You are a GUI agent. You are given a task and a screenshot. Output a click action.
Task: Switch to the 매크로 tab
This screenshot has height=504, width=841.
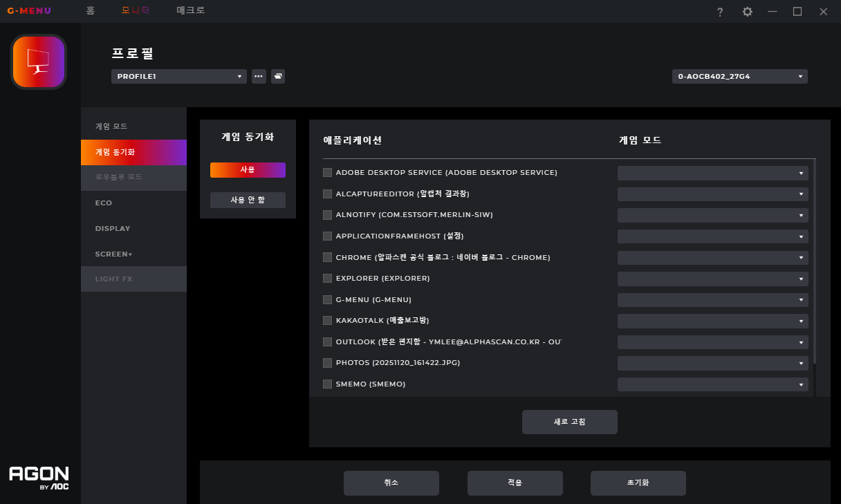tap(190, 11)
